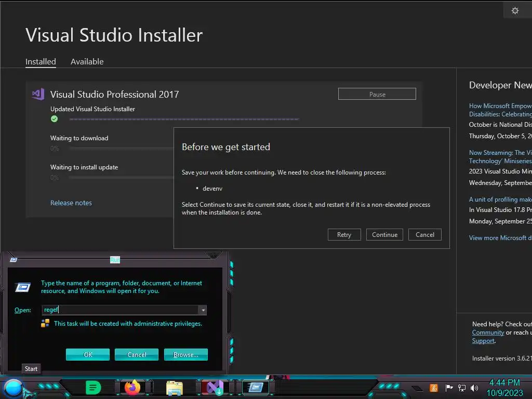Screen dimensions: 532x399
Task: Open the Community help link
Action: click(x=488, y=332)
